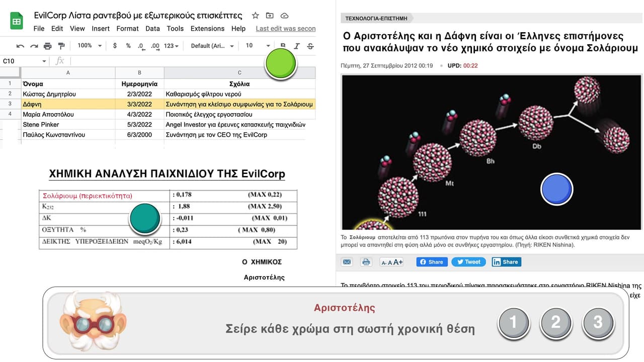644x362 pixels.
Task: Open the Format menu
Action: pos(127,29)
